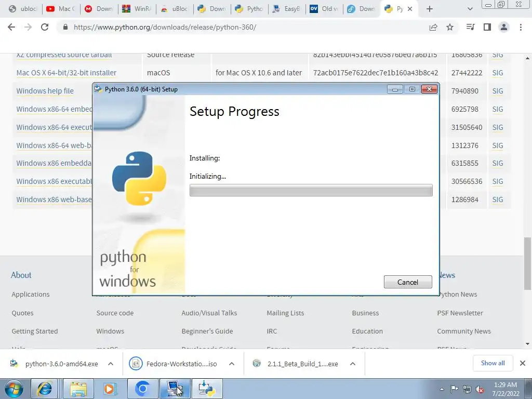Open the Chrome three-dot menu
Viewport: 532px width, 399px height.
coord(521,27)
